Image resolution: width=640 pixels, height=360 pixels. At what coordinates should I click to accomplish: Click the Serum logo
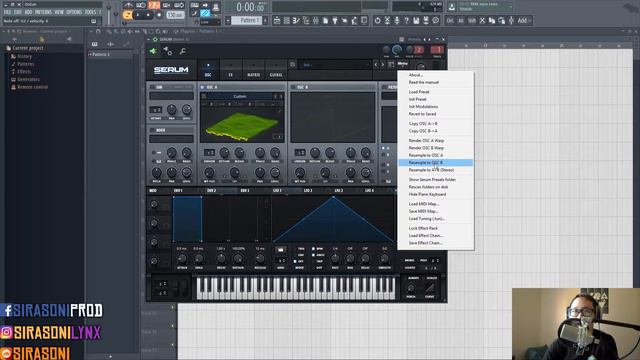tap(171, 70)
